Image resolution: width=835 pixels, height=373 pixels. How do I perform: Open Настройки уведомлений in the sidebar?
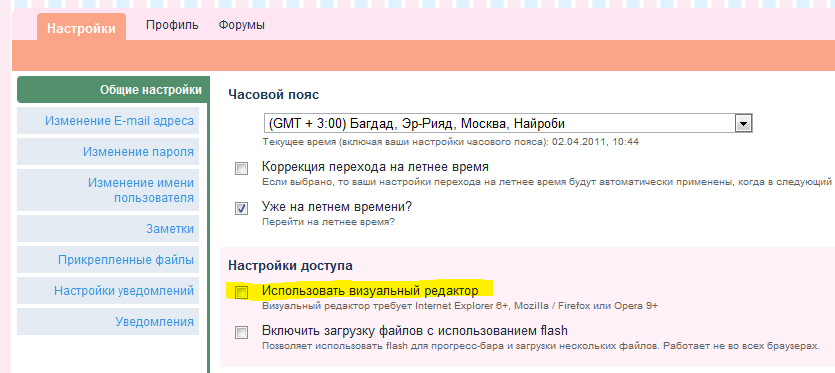(x=108, y=291)
